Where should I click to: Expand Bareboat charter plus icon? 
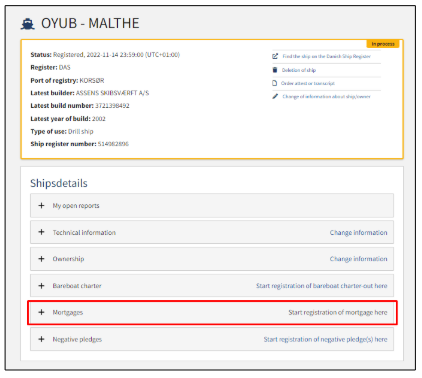(41, 286)
